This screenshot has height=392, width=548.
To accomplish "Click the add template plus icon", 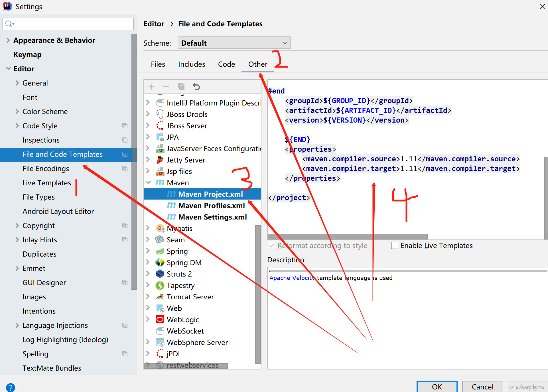I will 151,87.
